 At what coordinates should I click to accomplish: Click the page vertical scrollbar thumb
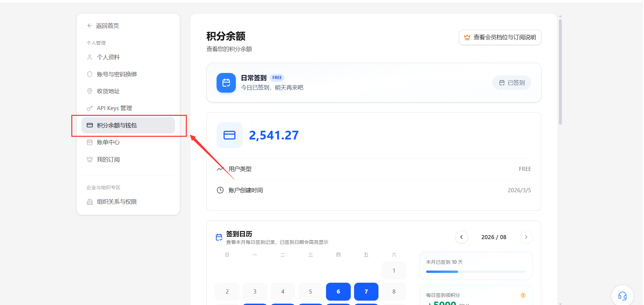point(560,72)
